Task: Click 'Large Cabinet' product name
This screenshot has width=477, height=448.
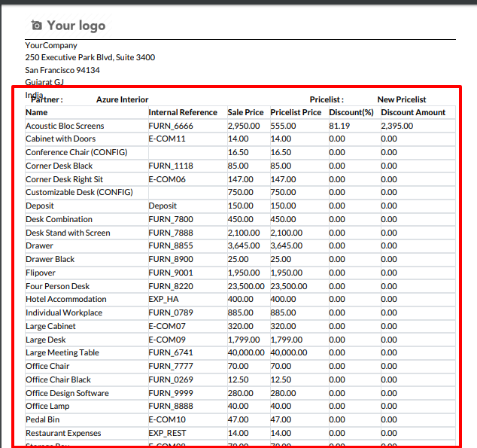Action: click(x=50, y=326)
